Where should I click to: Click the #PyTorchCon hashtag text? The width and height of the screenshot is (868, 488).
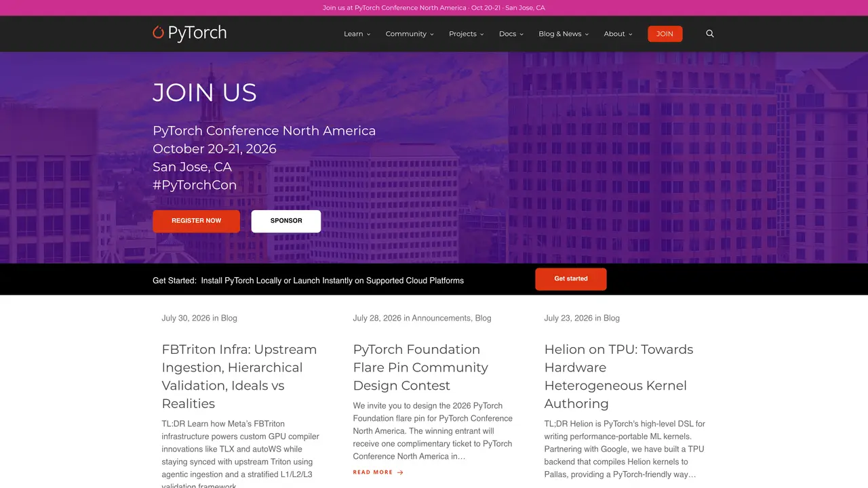[195, 185]
